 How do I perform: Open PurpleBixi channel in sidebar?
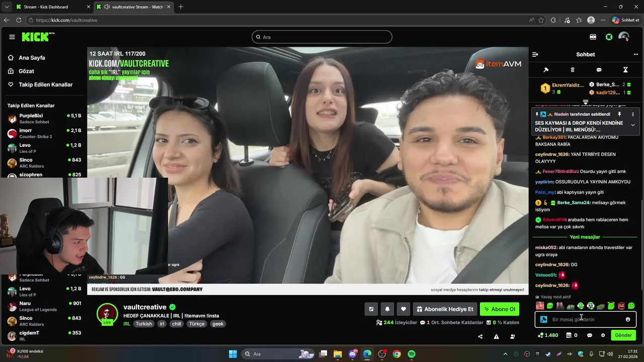point(44,119)
